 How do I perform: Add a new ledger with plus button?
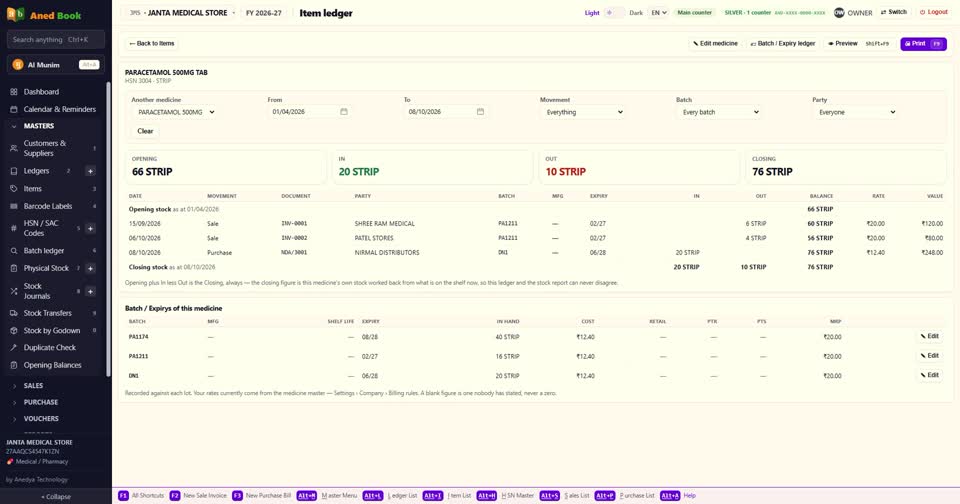(x=90, y=171)
